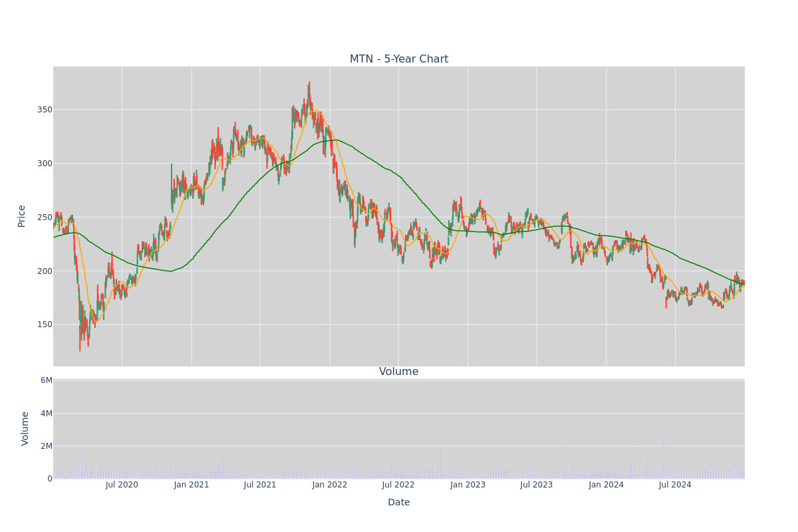Click the tallest volume spike near 6M

pos(565,430)
